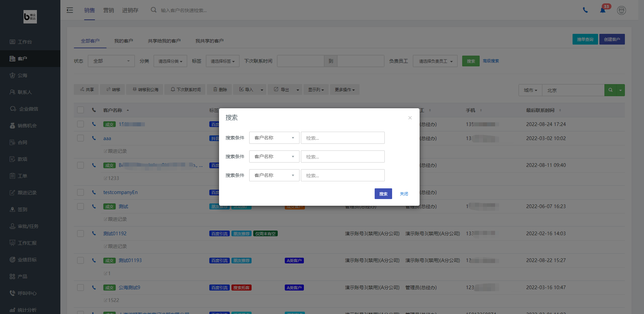
Task: Click the green 搜索 filter button
Action: tap(471, 61)
